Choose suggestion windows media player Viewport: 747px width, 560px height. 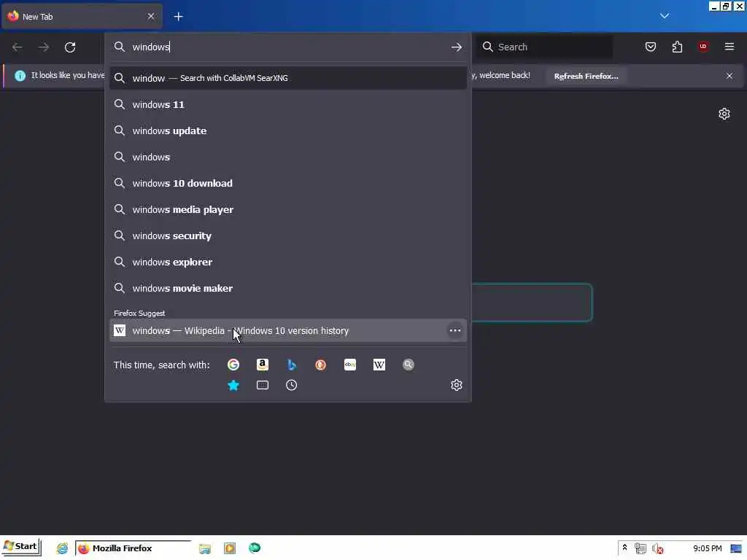pyautogui.click(x=287, y=209)
